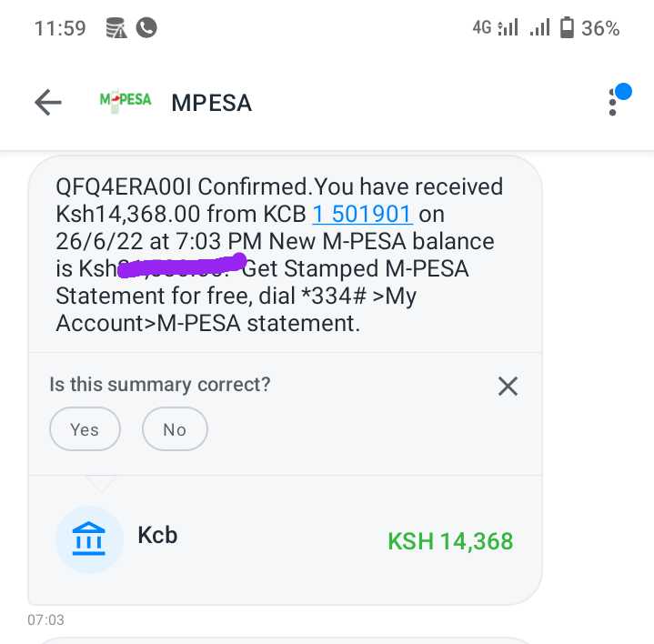The width and height of the screenshot is (654, 644).
Task: Tap the MPESA conversation title
Action: tap(211, 103)
